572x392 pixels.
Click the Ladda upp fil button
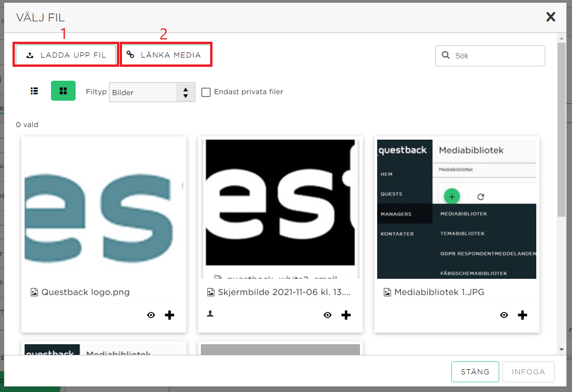coord(66,55)
